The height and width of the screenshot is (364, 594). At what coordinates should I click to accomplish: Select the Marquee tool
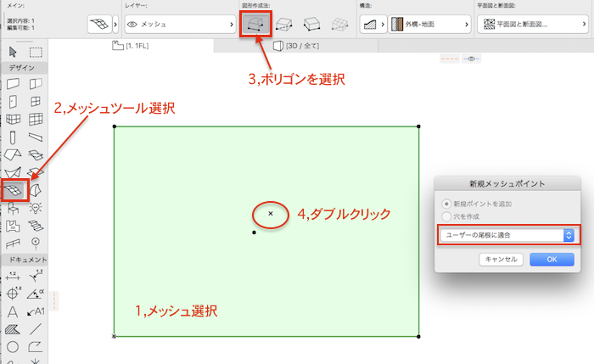click(36, 52)
